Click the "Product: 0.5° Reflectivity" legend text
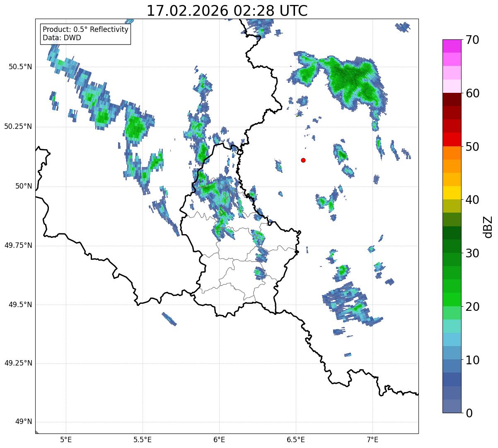The image size is (498, 448). pos(85,30)
